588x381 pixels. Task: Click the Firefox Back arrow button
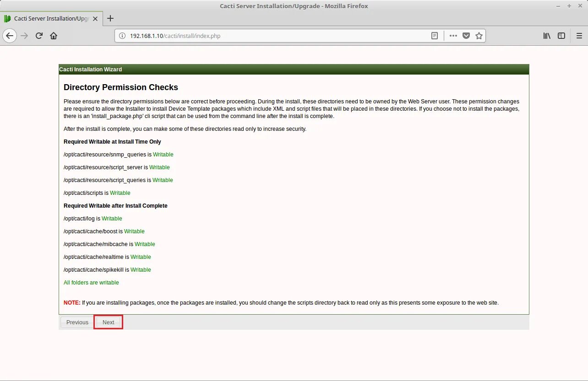[x=10, y=36]
